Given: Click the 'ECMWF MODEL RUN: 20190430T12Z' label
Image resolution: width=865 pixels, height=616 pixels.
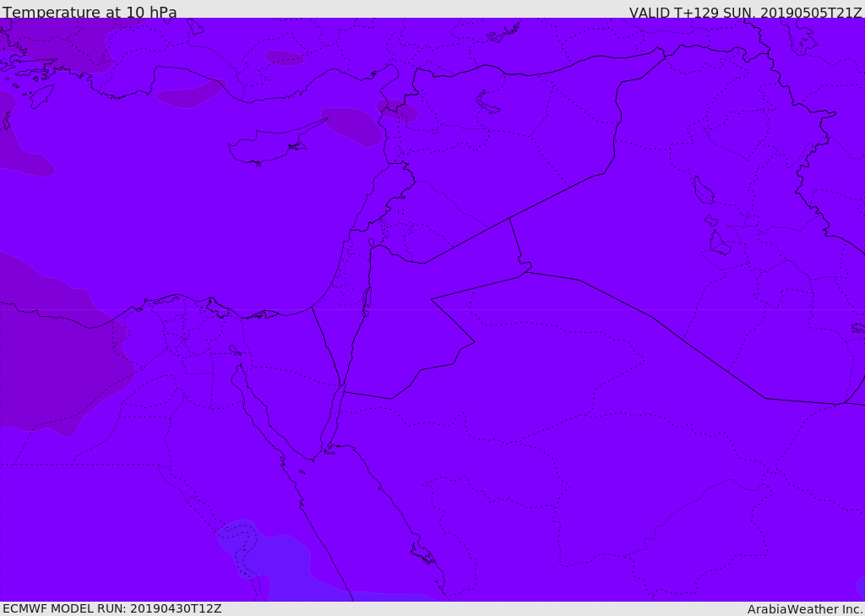Looking at the screenshot, I should point(112,608).
